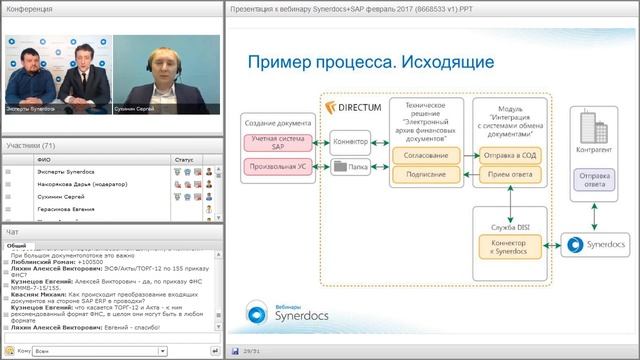Click user avatar icon for Сухинин Сергей
Screen dimensions: 640x360
pyautogui.click(x=209, y=197)
